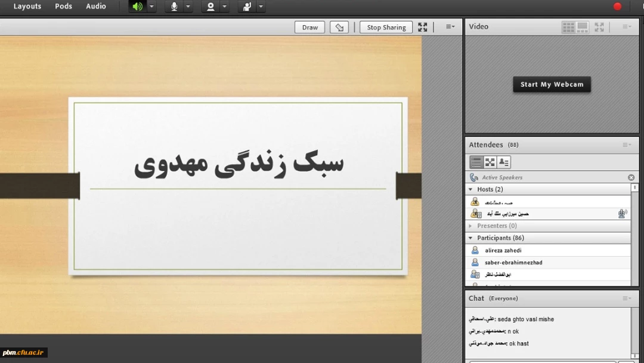The image size is (644, 363).
Task: Close the Active Speakers bar
Action: (631, 177)
